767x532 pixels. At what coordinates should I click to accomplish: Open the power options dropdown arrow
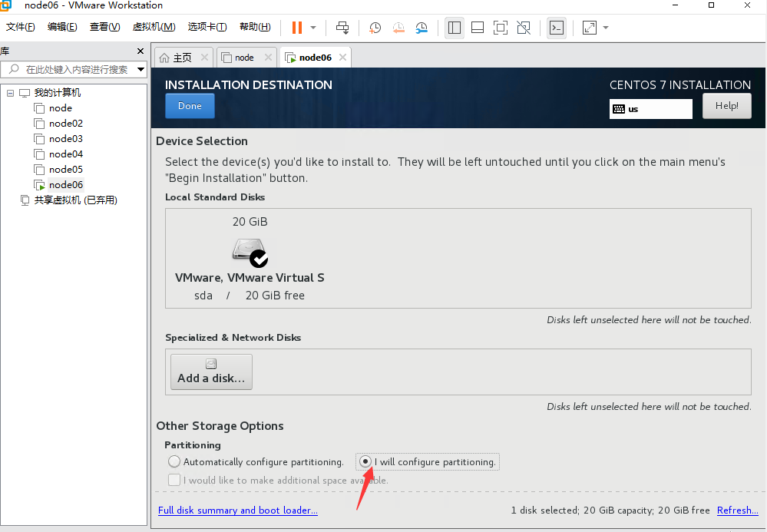[313, 28]
